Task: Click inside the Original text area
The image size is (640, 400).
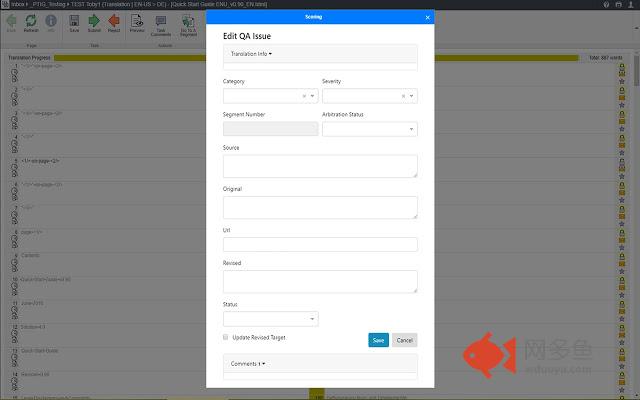Action: tap(320, 207)
